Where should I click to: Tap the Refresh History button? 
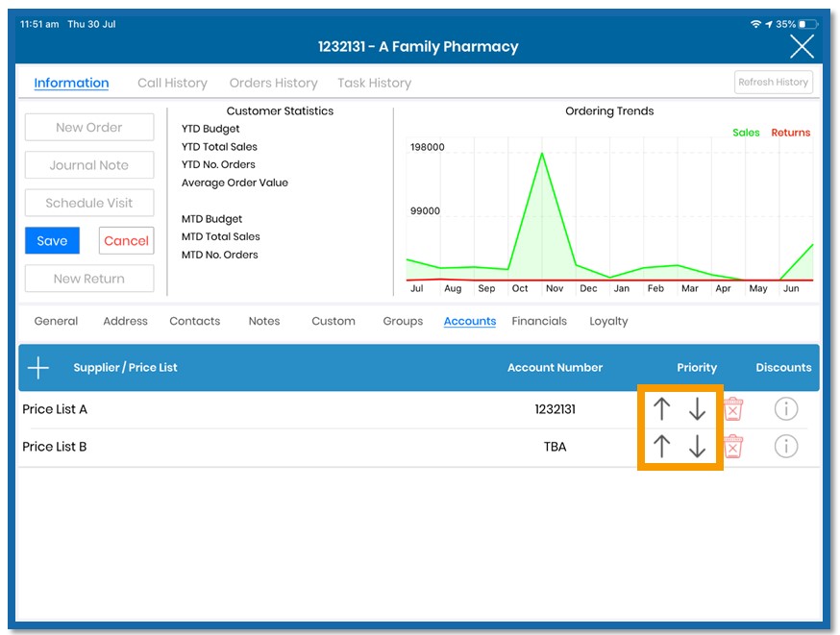[773, 83]
